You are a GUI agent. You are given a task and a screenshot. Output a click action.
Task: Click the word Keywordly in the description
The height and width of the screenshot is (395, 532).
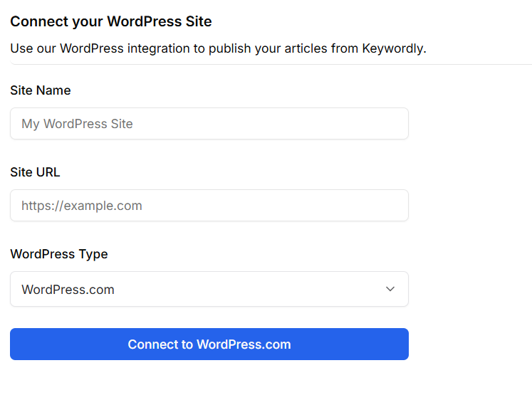pyautogui.click(x=392, y=49)
